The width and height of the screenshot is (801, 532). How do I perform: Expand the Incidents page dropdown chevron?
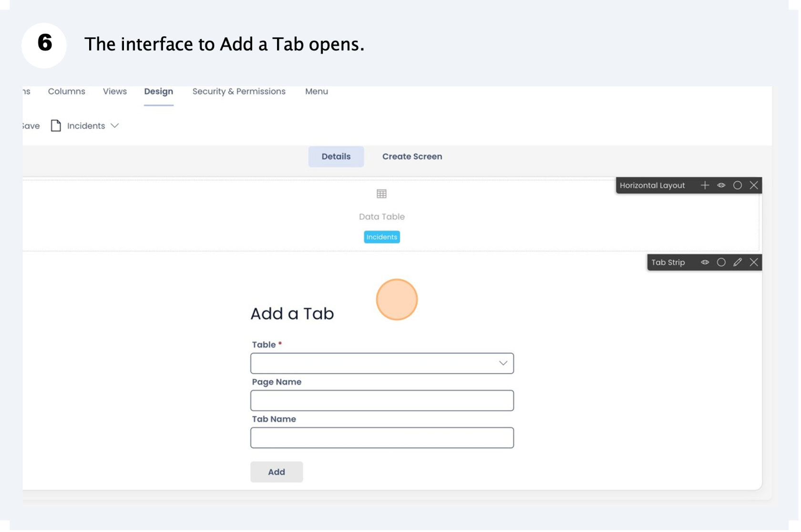pyautogui.click(x=115, y=126)
